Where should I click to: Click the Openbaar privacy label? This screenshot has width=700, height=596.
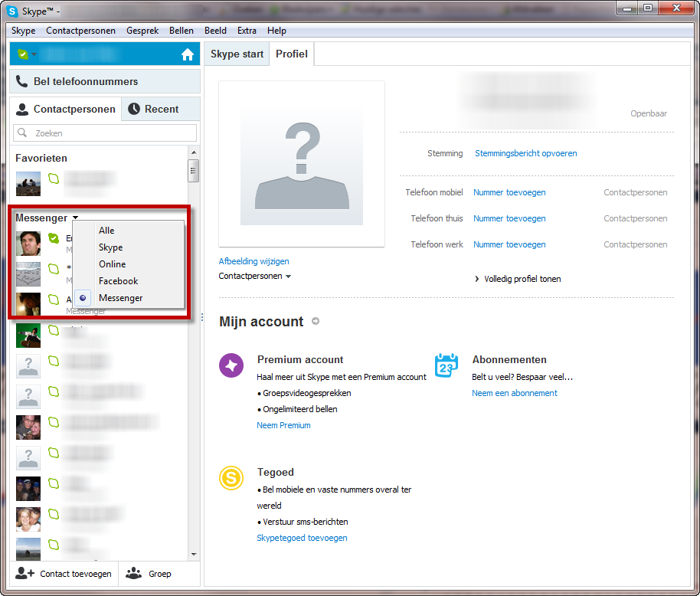(x=649, y=113)
